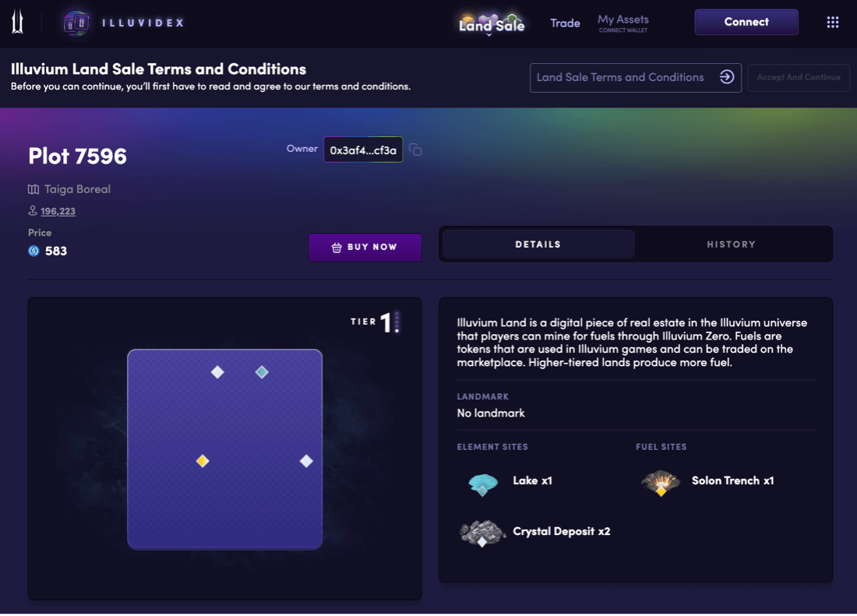Screen dimensions: 857x616
Task: Click the owner address 0x3af4...cf3a
Action: 363,150
